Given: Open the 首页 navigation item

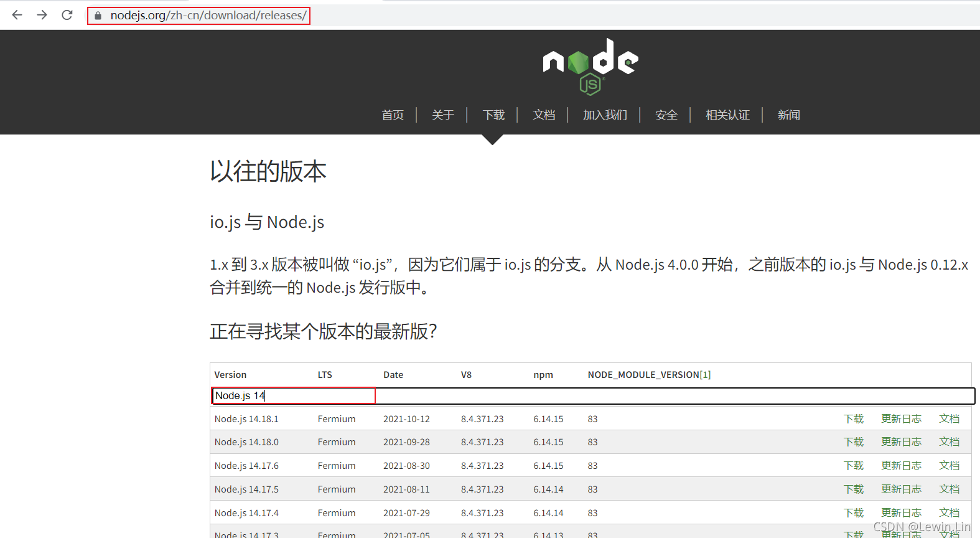Looking at the screenshot, I should (393, 115).
